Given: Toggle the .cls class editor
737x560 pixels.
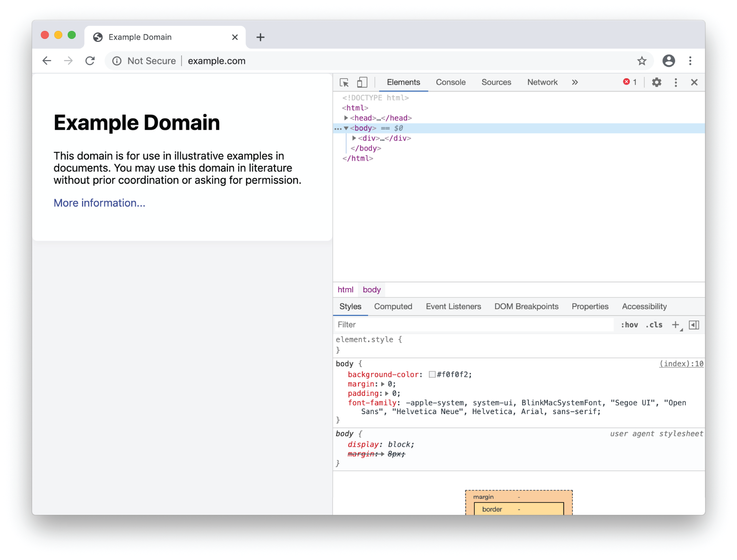Looking at the screenshot, I should (654, 324).
